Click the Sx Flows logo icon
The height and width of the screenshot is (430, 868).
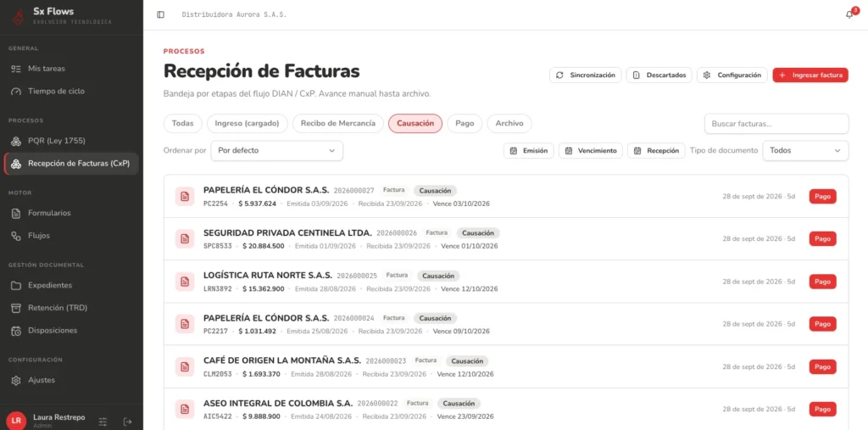(x=19, y=16)
